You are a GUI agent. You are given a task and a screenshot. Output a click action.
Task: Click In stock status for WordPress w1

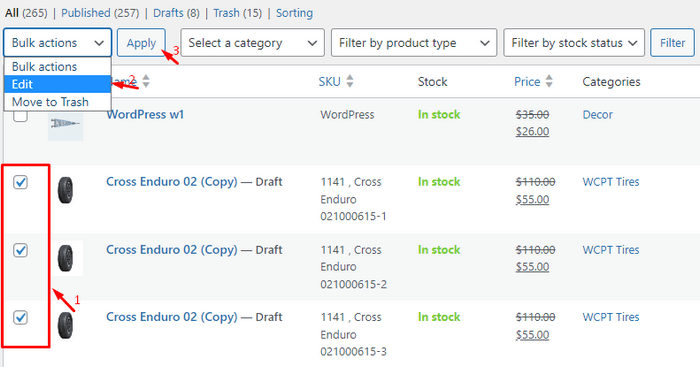pos(439,115)
